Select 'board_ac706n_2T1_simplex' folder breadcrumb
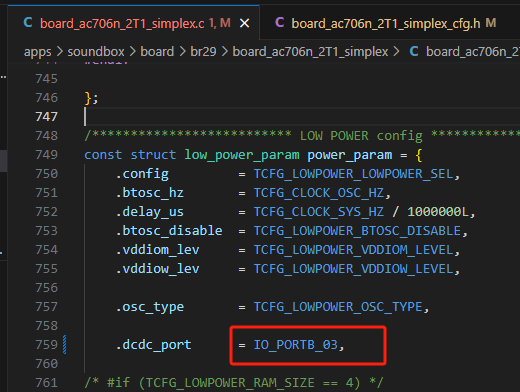The image size is (520, 392). click(310, 52)
